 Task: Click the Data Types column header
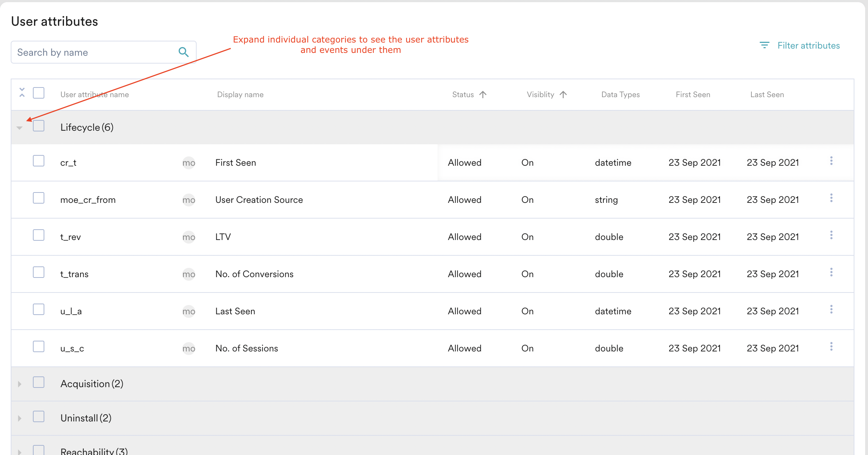[x=620, y=95]
